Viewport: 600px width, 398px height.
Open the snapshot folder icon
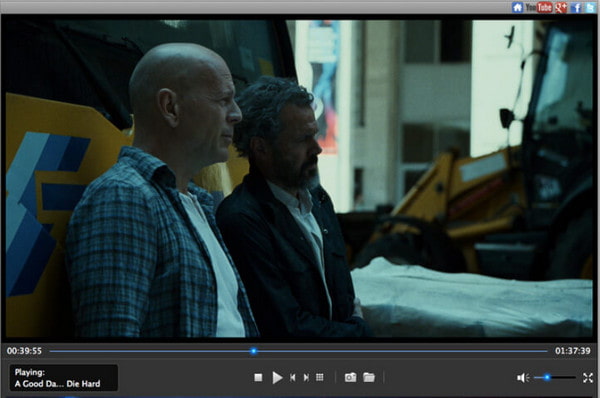(x=369, y=378)
